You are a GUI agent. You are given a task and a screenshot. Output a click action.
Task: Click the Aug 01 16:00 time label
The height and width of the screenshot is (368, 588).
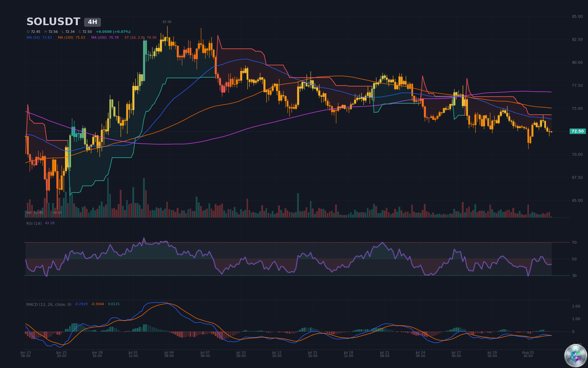point(528,354)
